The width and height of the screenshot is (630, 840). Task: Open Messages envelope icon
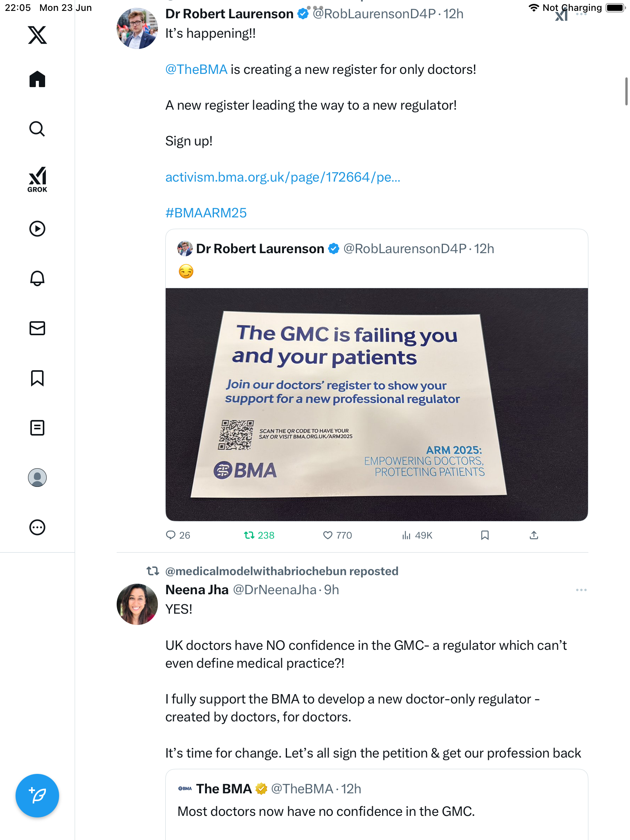point(37,328)
